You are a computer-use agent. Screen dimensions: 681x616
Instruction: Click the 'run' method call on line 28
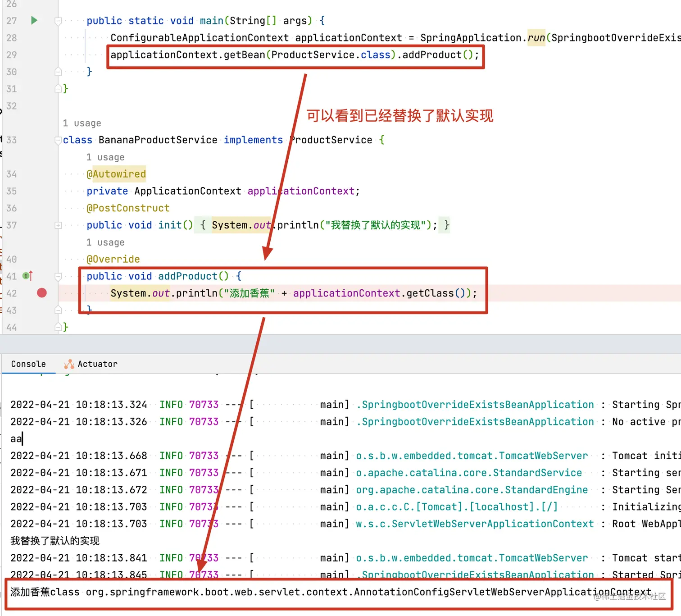(x=536, y=37)
